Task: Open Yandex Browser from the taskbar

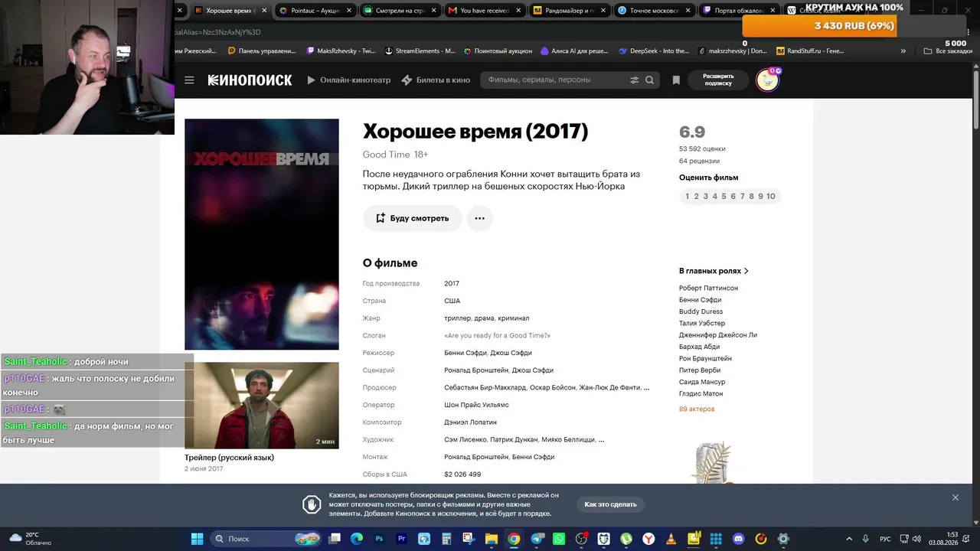Action: 648,539
